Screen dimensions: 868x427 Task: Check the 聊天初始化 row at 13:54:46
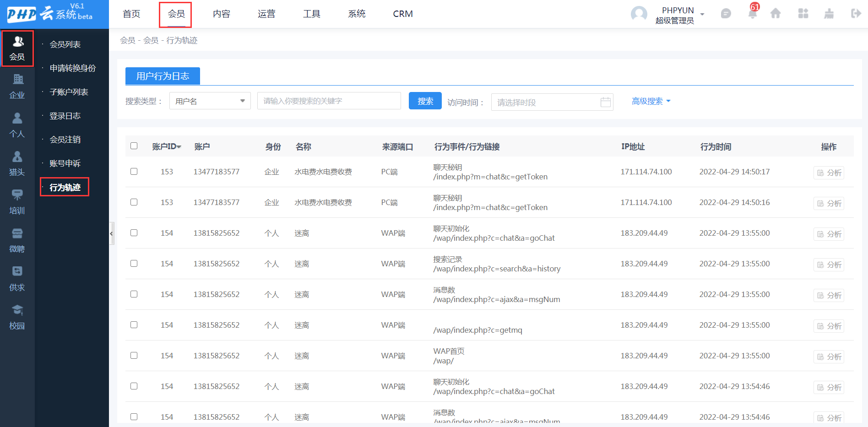pyautogui.click(x=134, y=386)
